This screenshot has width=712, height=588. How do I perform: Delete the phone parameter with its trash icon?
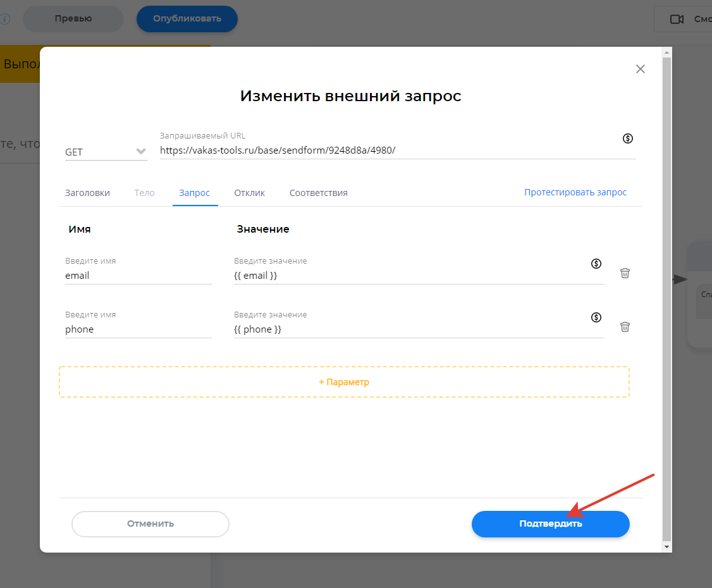pos(625,327)
